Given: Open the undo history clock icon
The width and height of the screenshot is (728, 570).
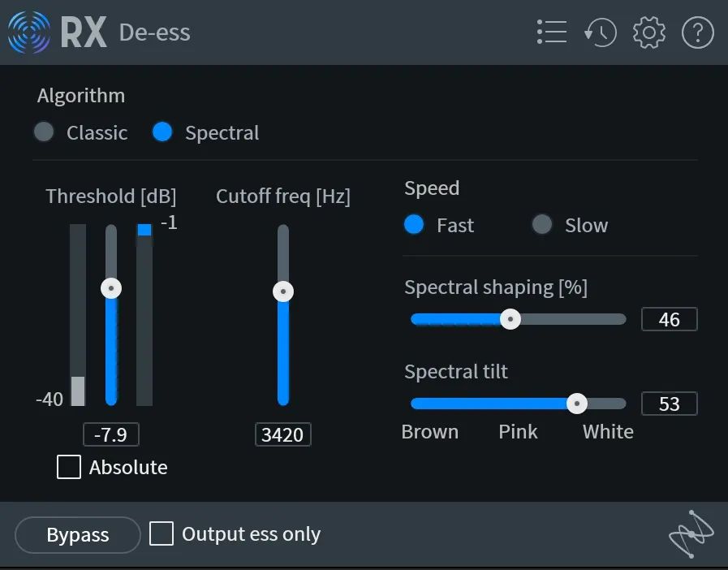Looking at the screenshot, I should pyautogui.click(x=601, y=32).
